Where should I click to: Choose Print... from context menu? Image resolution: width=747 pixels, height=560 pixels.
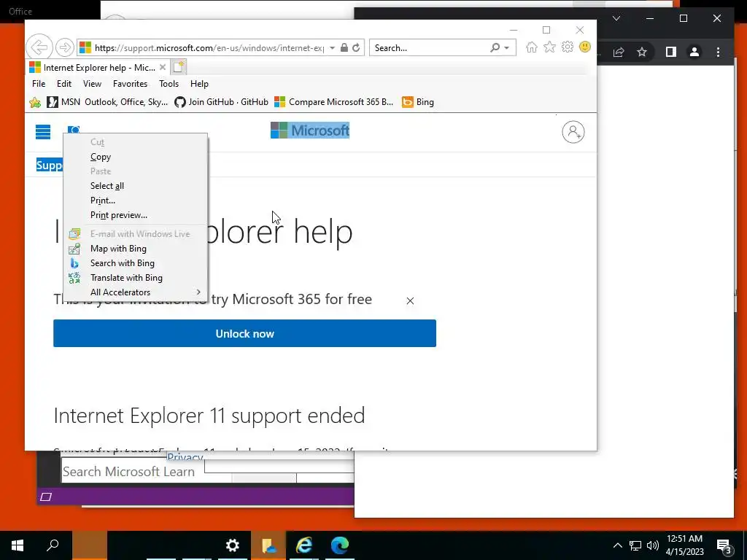(135, 201)
